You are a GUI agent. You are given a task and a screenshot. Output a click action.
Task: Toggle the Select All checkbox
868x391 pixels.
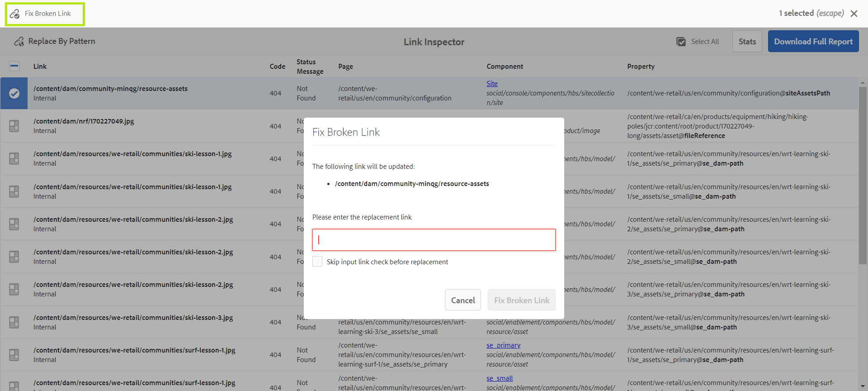(x=681, y=42)
